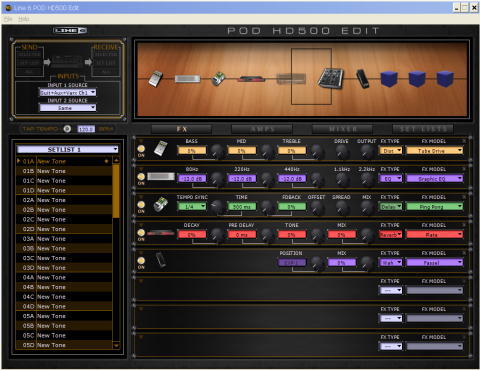Select the green delay pedal in signal chain
480x370 pixels.
(x=218, y=79)
